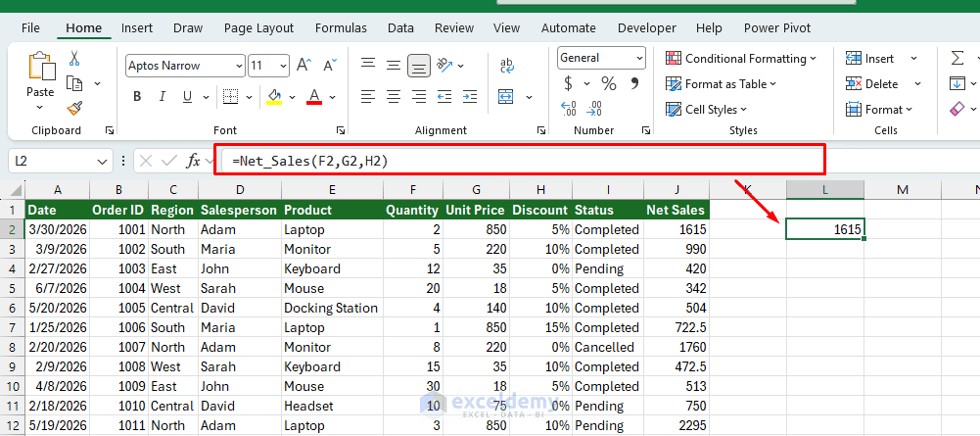The width and height of the screenshot is (980, 436).
Task: Expand the Paste options arrow
Action: (39, 108)
